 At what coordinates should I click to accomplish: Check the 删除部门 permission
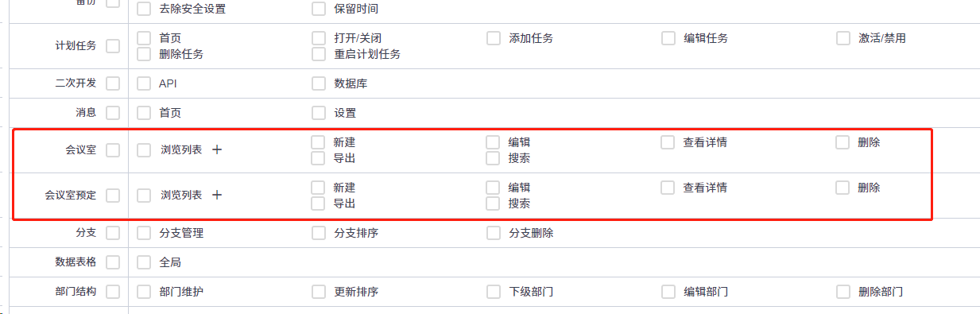[x=843, y=292]
